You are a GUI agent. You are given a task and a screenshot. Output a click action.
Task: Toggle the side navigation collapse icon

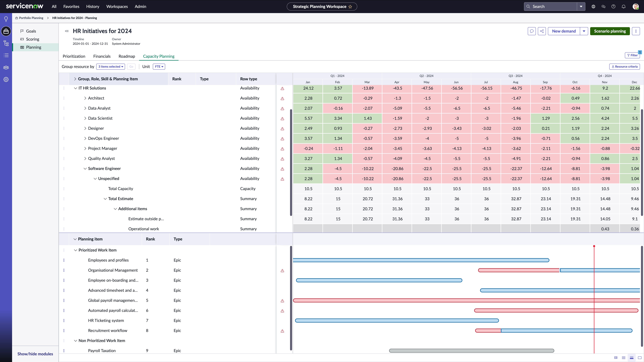click(x=67, y=31)
